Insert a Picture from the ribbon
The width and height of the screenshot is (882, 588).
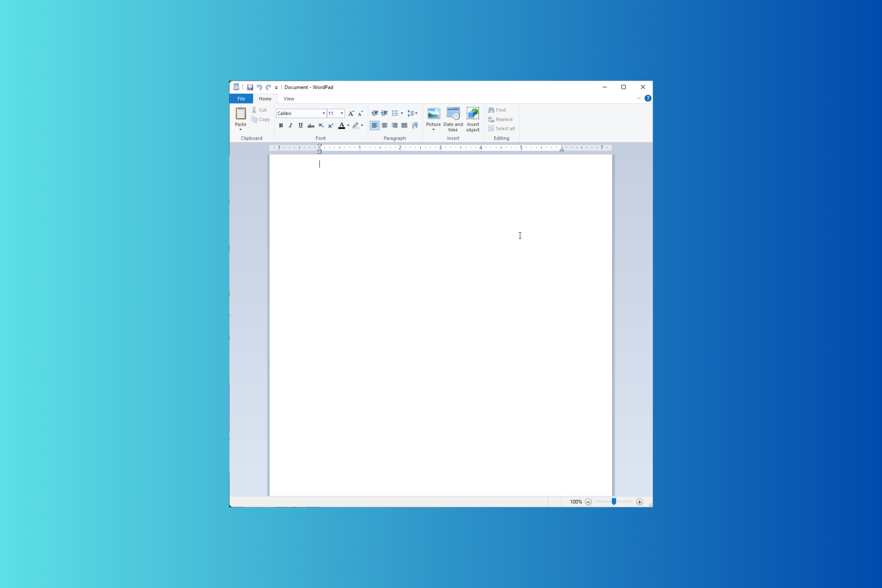click(x=433, y=114)
